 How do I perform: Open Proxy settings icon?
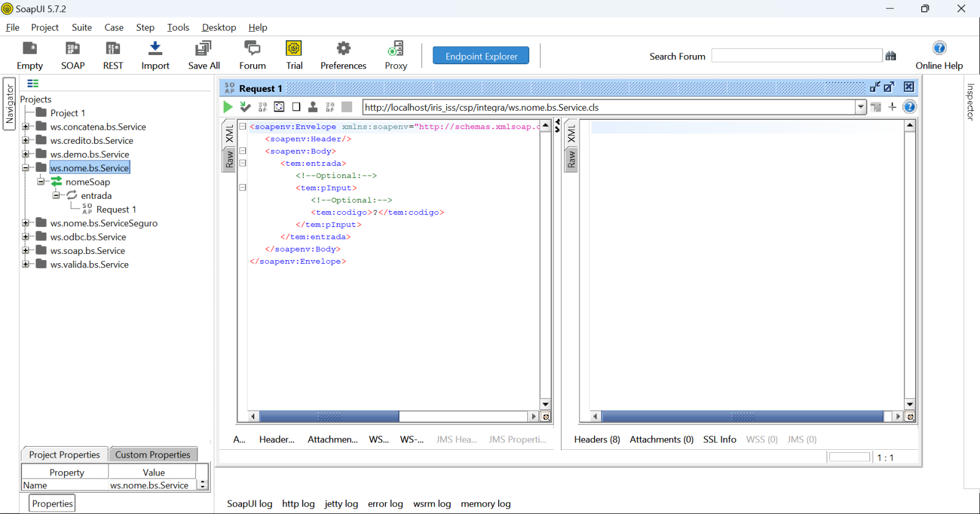coord(396,49)
